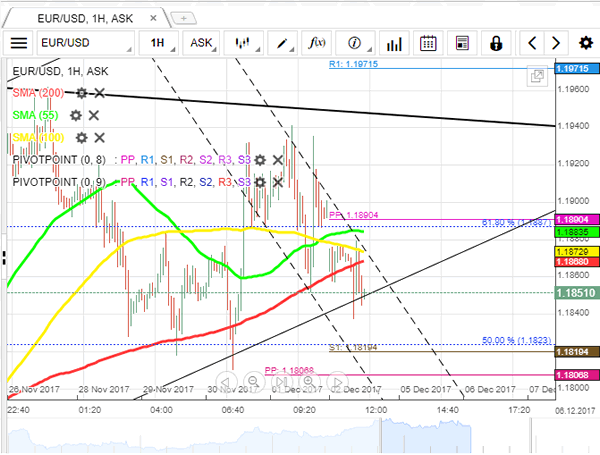Image resolution: width=600 pixels, height=455 pixels.
Task: Click the PP 1.18068 pink price tag
Action: pos(577,375)
